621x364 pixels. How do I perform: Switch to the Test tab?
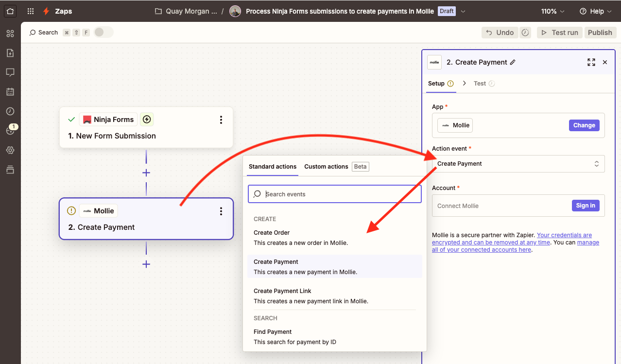coord(484,84)
